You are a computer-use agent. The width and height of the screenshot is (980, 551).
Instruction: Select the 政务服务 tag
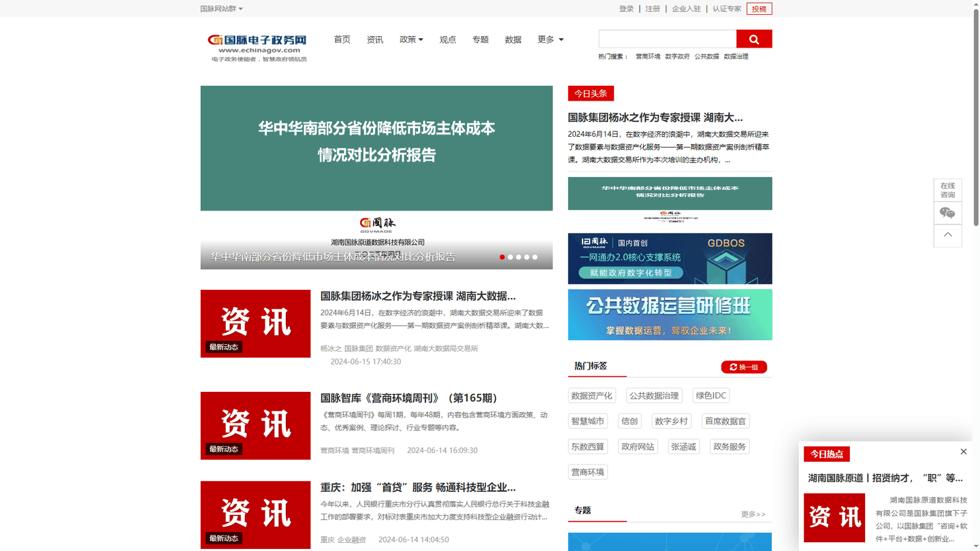730,447
